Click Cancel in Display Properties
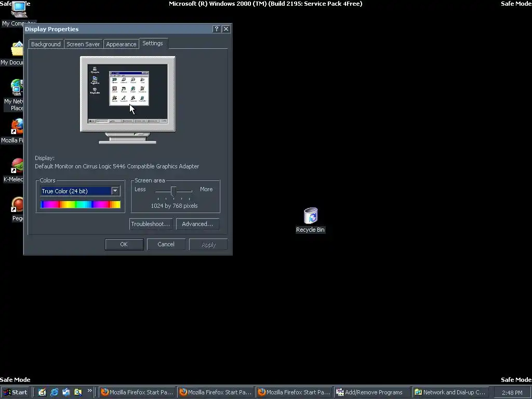532x399 pixels. 166,244
